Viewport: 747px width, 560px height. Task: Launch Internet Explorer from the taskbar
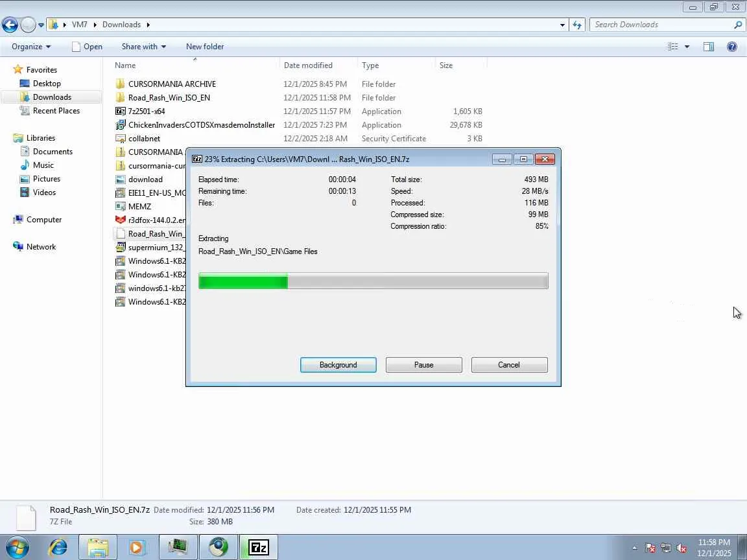(x=58, y=548)
